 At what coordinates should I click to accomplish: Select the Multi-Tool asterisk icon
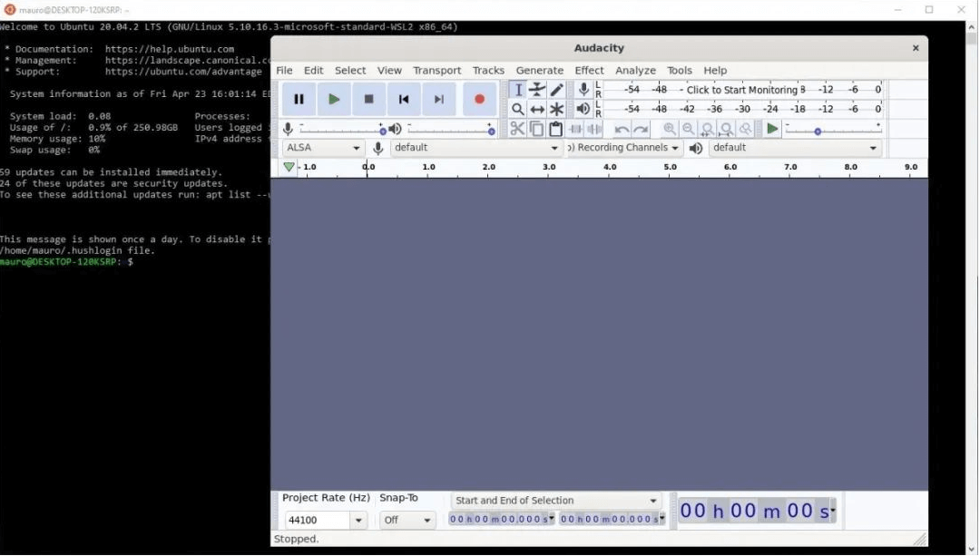coord(557,110)
